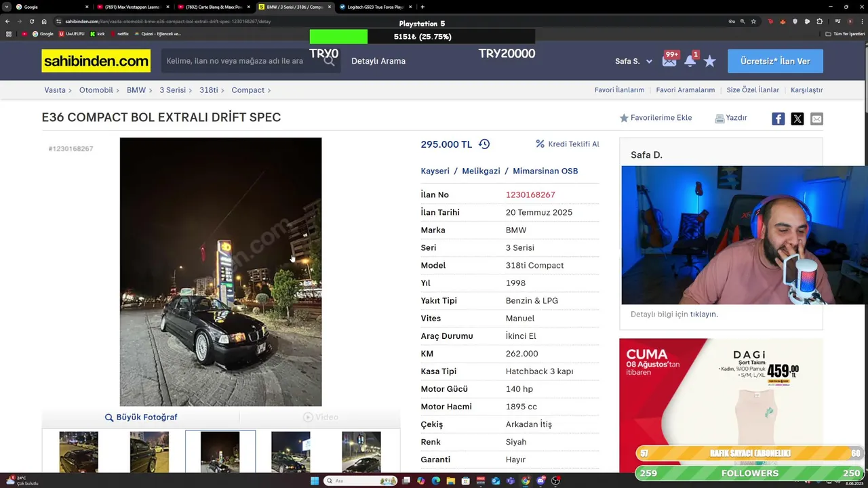Click tıklayın link for detailed info
Image resolution: width=868 pixels, height=488 pixels.
[x=703, y=314]
